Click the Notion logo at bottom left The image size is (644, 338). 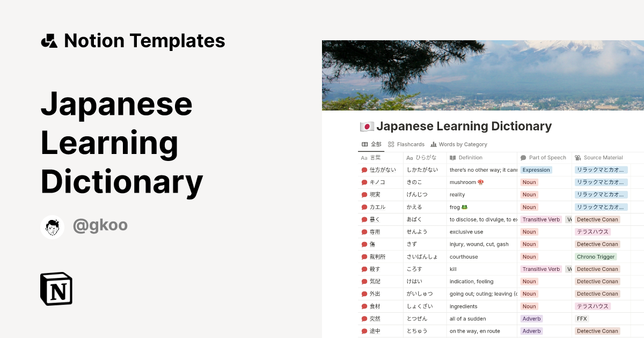(56, 289)
